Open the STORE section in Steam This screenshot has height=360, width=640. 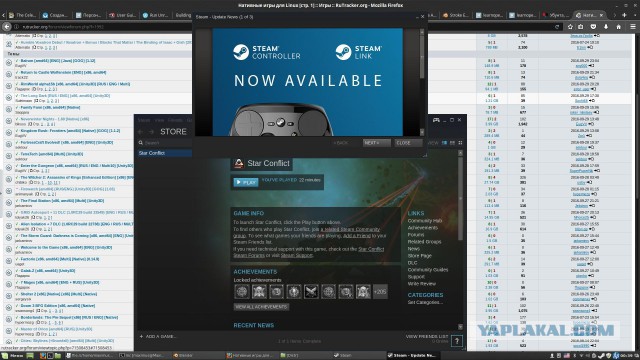click(x=173, y=131)
